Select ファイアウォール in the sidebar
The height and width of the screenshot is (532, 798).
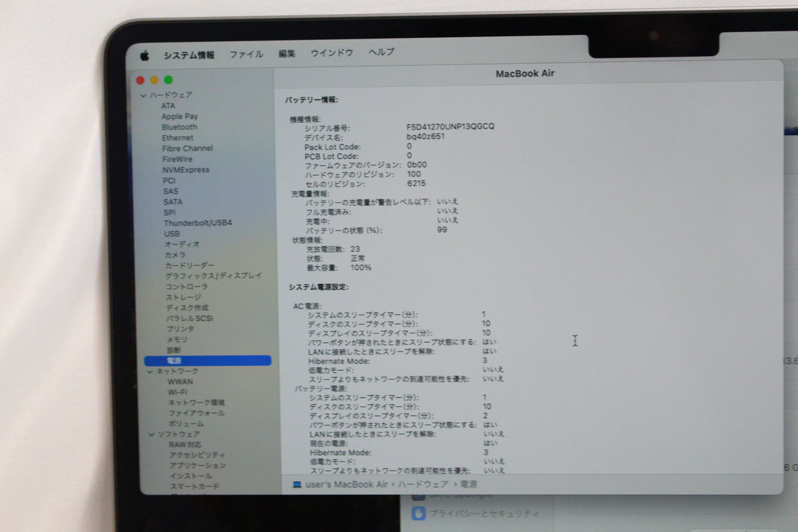(196, 413)
